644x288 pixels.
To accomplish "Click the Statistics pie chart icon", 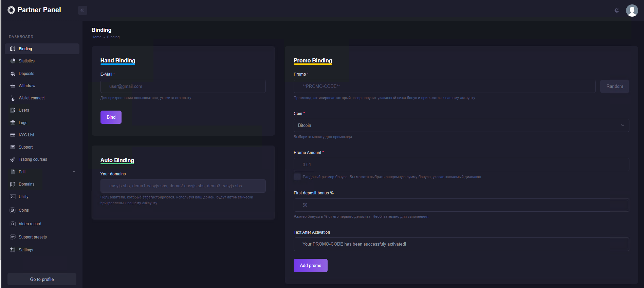I will pos(13,61).
